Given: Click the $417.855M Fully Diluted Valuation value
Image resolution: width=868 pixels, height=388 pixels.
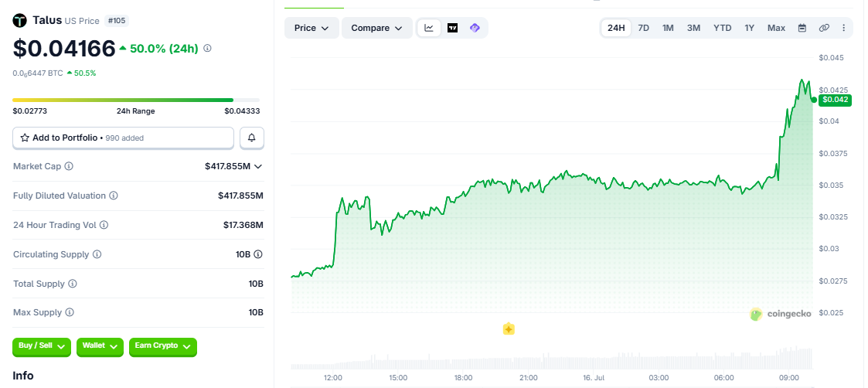Looking at the screenshot, I should pos(240,196).
